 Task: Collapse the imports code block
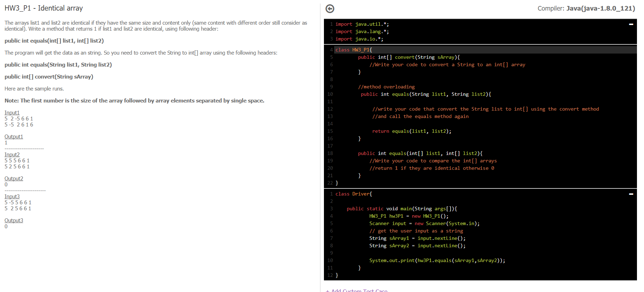click(631, 24)
